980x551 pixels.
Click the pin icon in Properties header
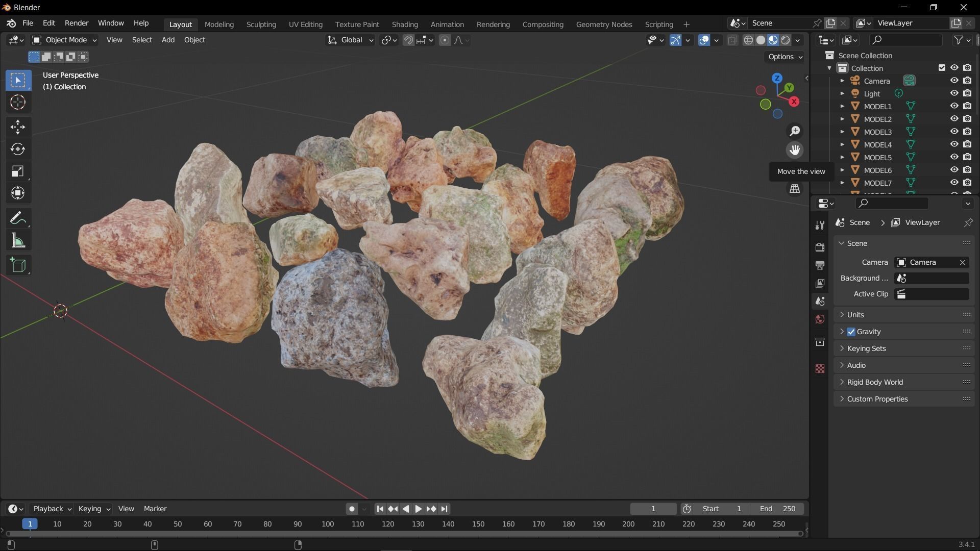(x=968, y=222)
